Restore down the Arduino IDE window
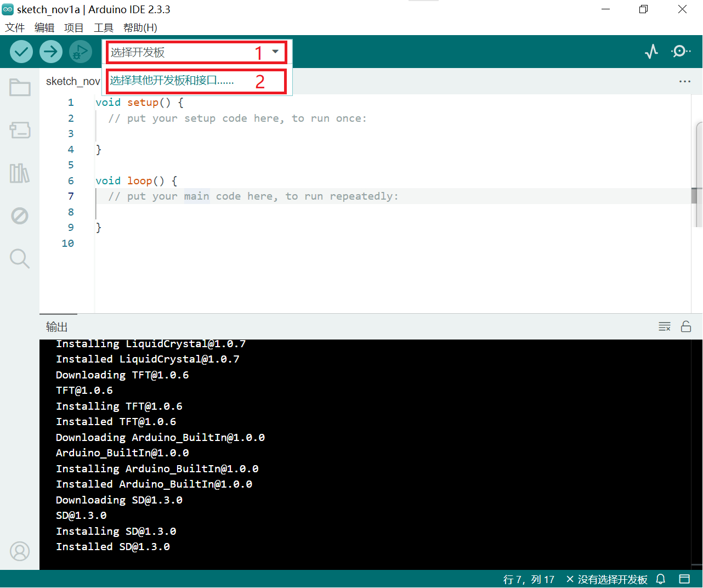This screenshot has width=703, height=588. point(644,9)
